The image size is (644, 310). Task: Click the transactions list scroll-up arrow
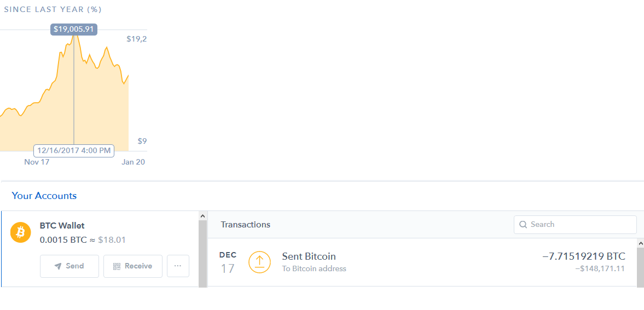click(640, 243)
